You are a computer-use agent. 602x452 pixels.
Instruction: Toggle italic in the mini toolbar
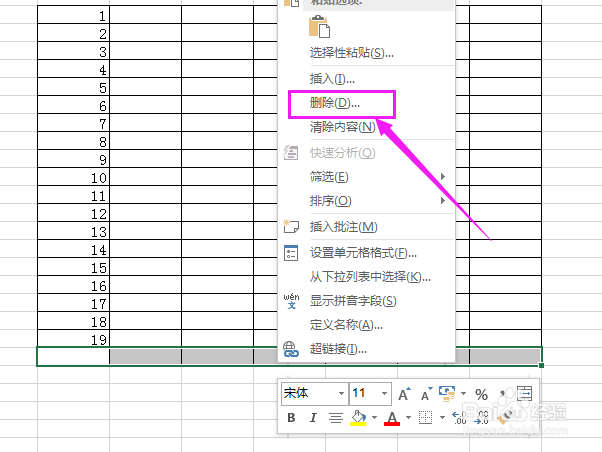coord(313,417)
